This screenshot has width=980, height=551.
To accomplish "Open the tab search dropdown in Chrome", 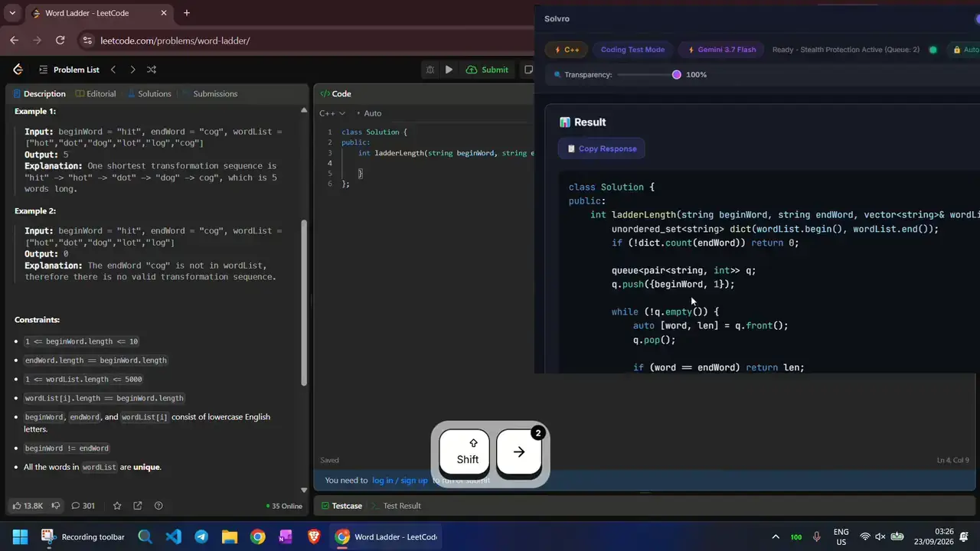I will 12,13.
